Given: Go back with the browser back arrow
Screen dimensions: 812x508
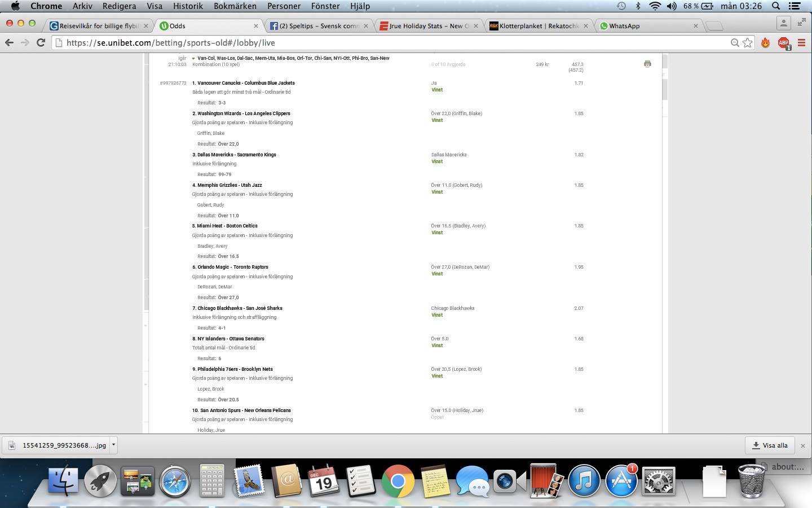Looking at the screenshot, I should 9,42.
